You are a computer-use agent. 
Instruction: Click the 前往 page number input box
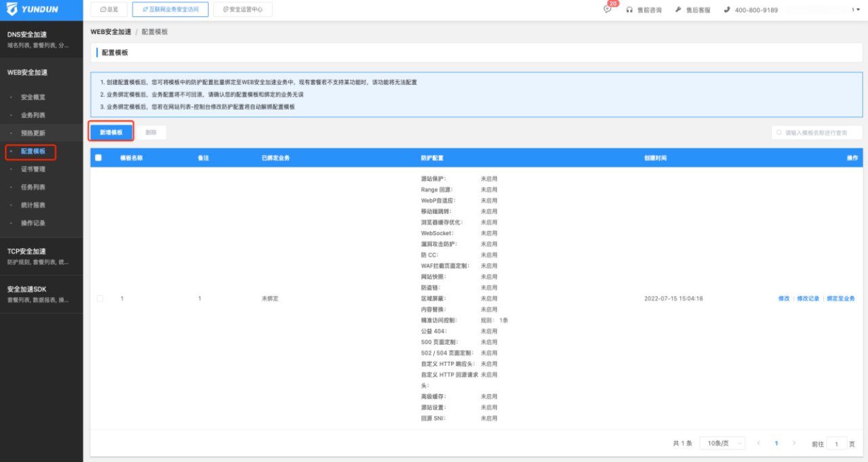tap(836, 444)
